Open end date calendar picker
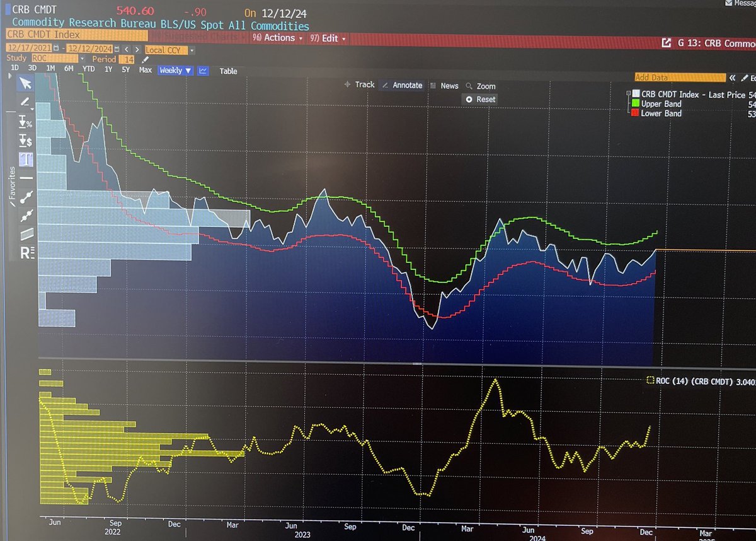 tap(117, 49)
